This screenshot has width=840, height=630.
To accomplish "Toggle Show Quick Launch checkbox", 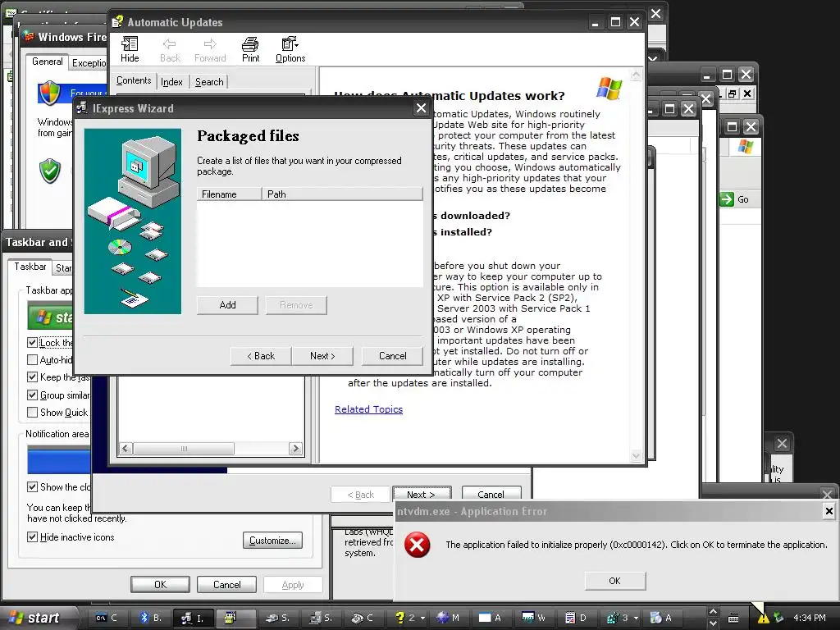I will 32,412.
